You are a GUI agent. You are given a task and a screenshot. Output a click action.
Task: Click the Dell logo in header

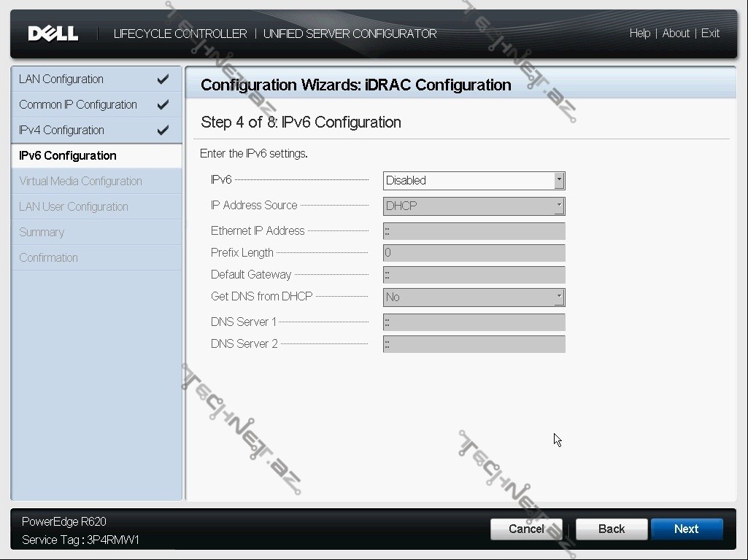click(53, 34)
